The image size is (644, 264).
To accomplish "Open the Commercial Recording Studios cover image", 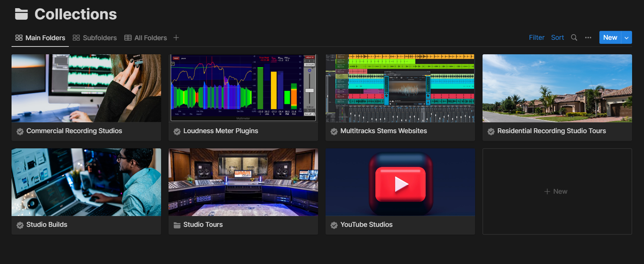I will click(86, 88).
